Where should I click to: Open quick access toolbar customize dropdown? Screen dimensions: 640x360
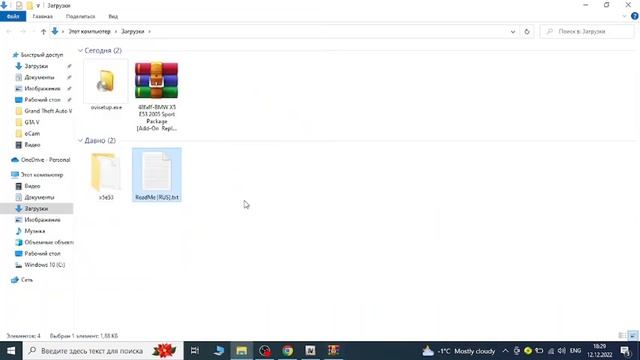point(38,5)
